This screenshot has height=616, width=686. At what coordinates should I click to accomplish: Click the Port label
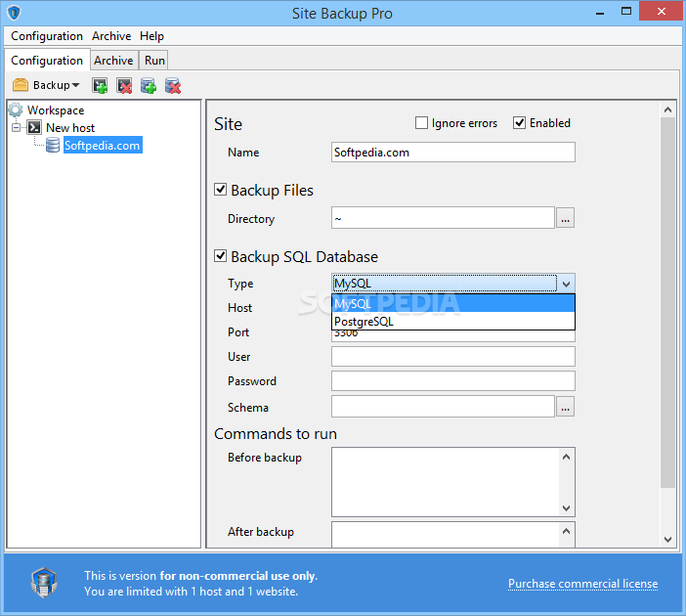[238, 331]
